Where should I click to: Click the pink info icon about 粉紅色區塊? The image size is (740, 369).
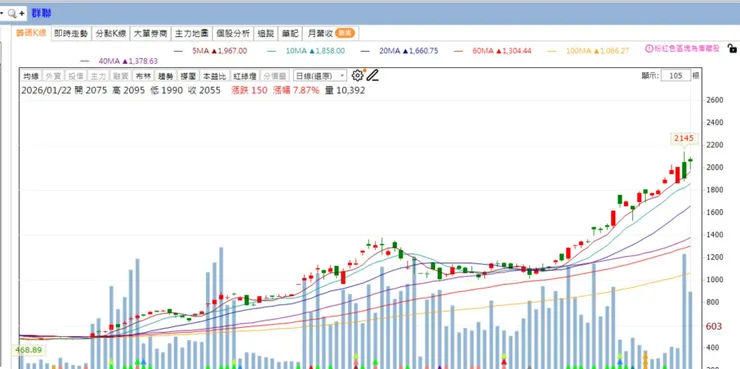(648, 49)
